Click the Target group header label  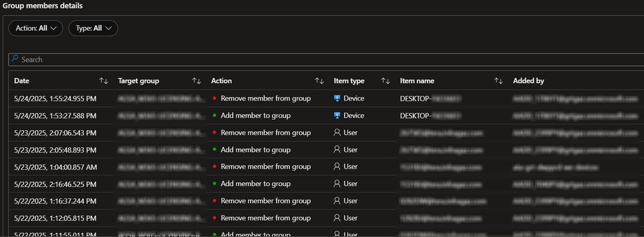coord(138,81)
